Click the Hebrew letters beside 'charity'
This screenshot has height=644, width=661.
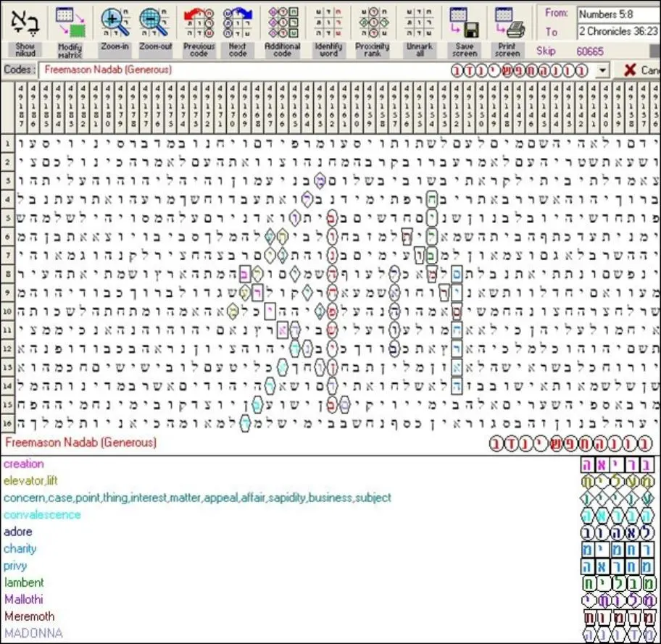point(618,549)
